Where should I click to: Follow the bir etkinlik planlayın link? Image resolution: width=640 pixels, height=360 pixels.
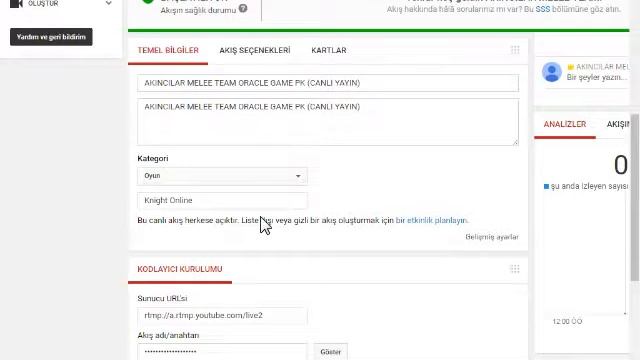432,220
